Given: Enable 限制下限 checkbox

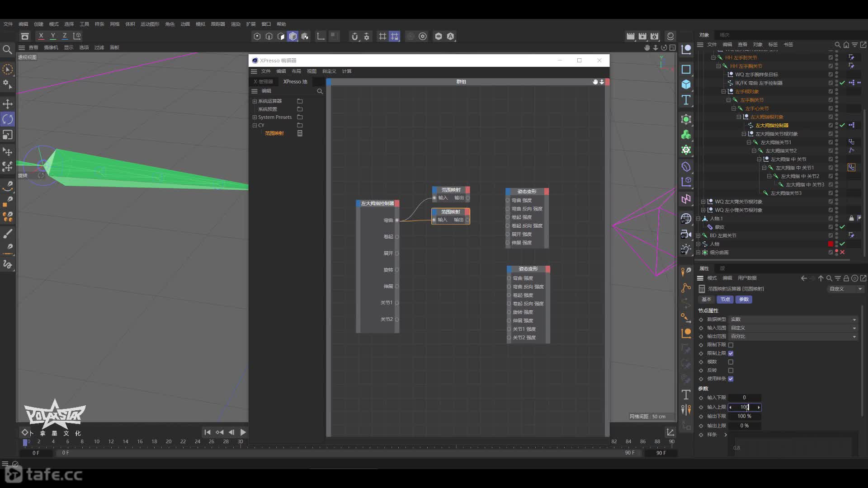Looking at the screenshot, I should click(731, 345).
